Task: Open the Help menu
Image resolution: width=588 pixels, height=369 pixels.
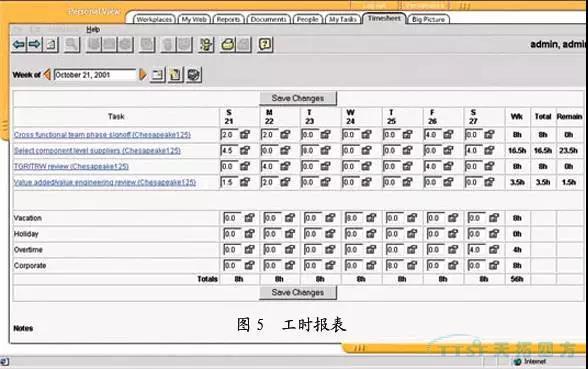Action: [x=93, y=29]
